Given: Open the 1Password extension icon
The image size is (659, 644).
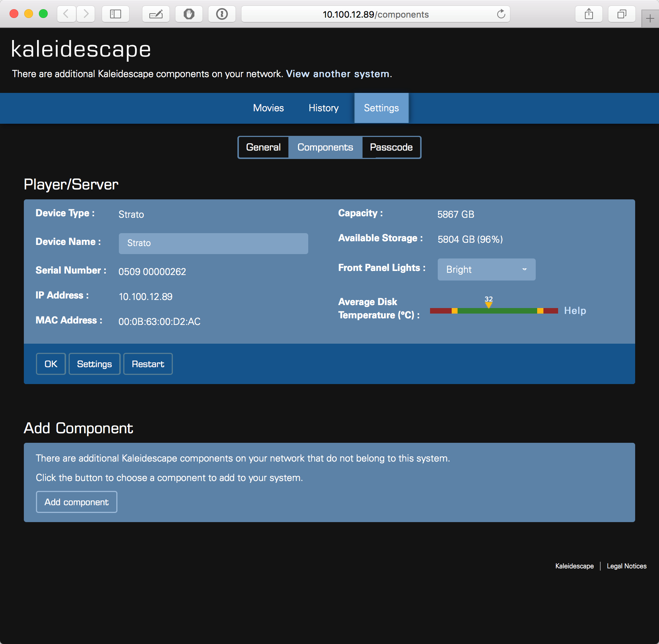Looking at the screenshot, I should [x=222, y=14].
